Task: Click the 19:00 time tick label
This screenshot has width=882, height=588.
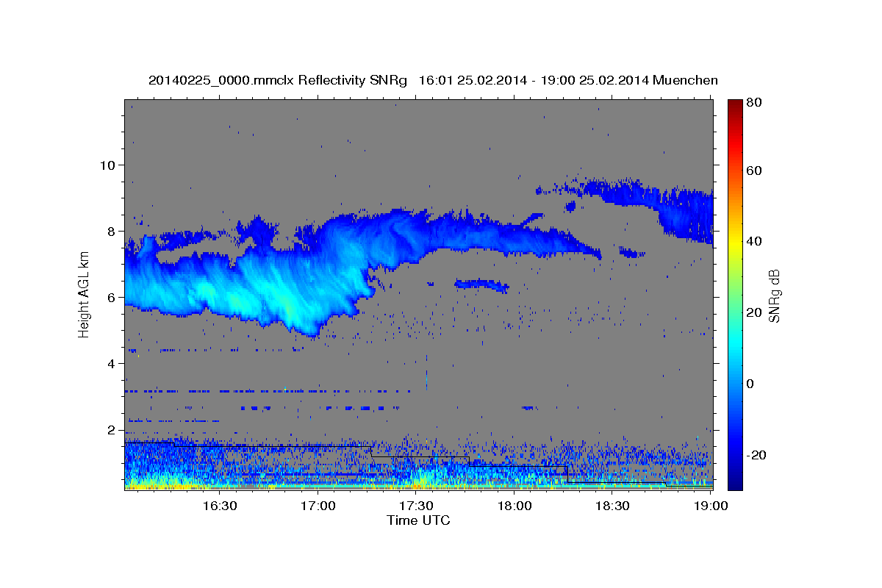Action: pyautogui.click(x=711, y=506)
